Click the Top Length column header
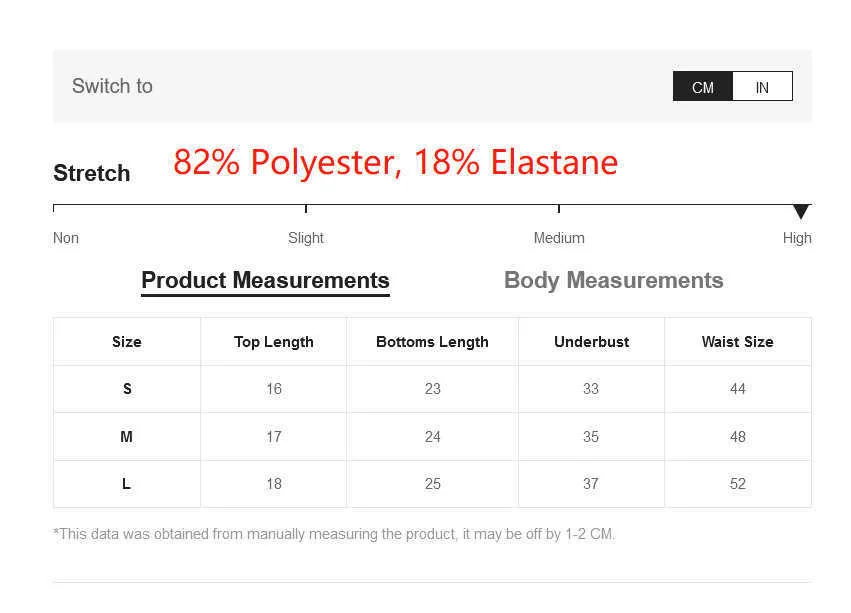851x613 pixels. [274, 342]
